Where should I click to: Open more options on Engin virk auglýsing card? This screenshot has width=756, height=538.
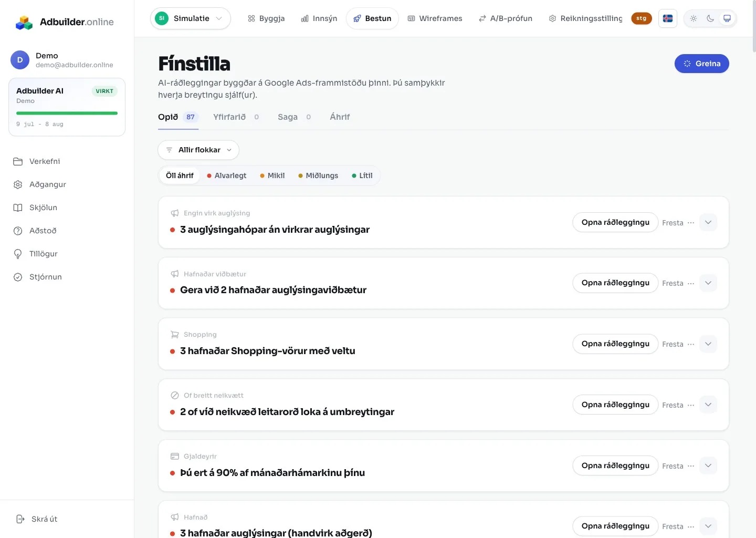pos(691,223)
